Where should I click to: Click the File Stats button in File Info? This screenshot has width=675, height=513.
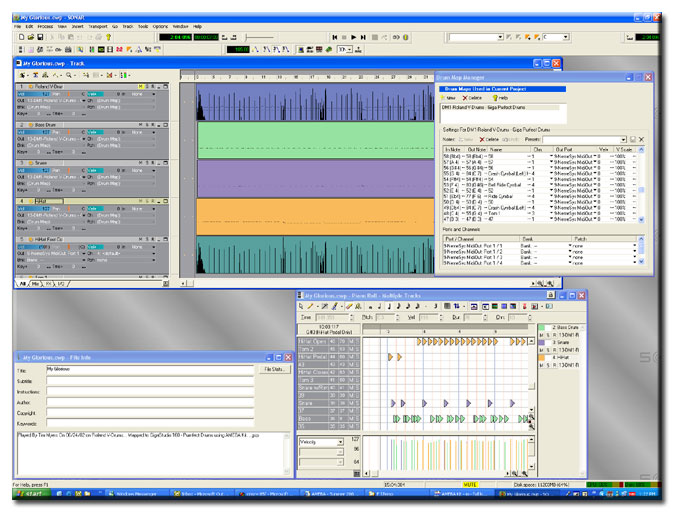274,370
